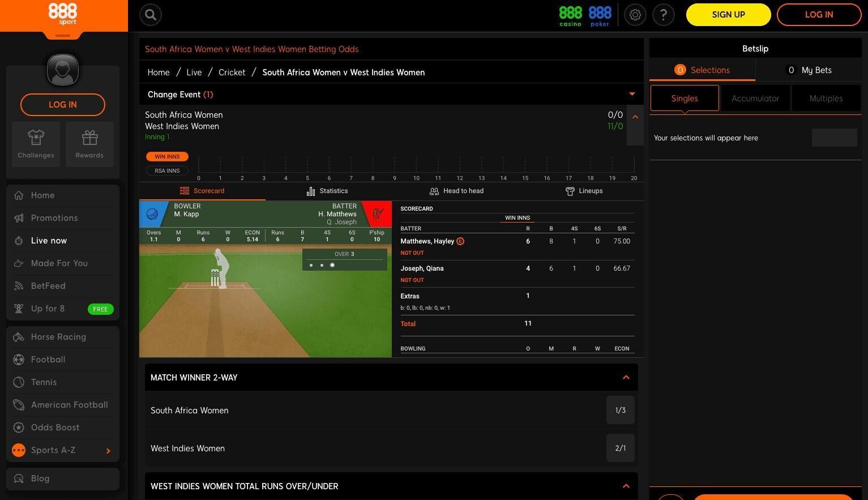Bet on South Africa Women at 1/3
Viewport: 868px width, 500px height.
click(621, 410)
